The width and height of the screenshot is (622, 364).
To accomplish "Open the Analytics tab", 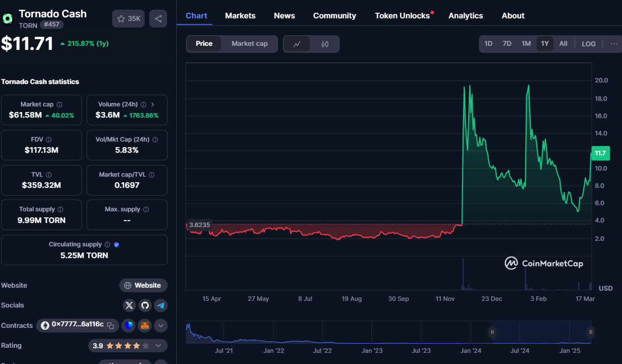I will 466,16.
